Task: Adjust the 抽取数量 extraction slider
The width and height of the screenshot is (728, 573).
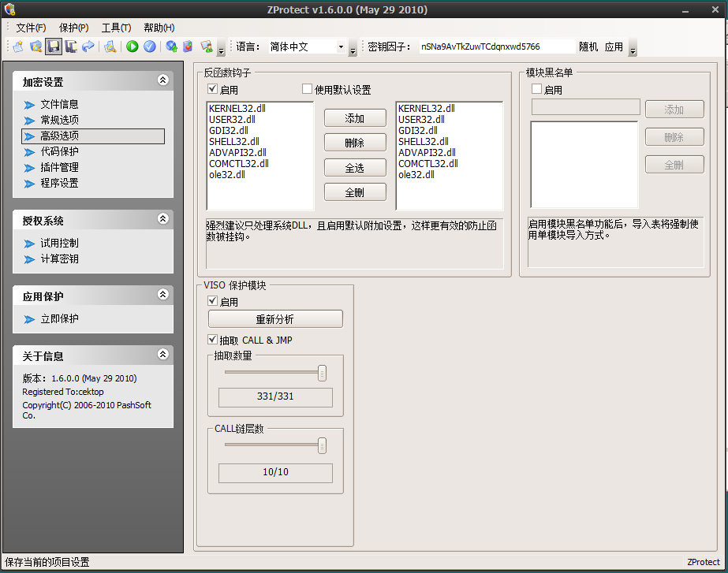Action: 321,372
